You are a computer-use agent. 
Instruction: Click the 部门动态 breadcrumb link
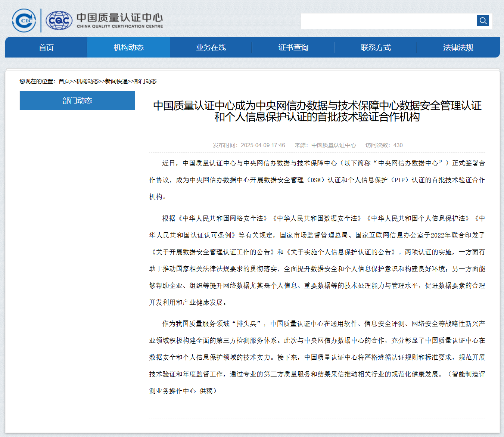[x=145, y=81]
